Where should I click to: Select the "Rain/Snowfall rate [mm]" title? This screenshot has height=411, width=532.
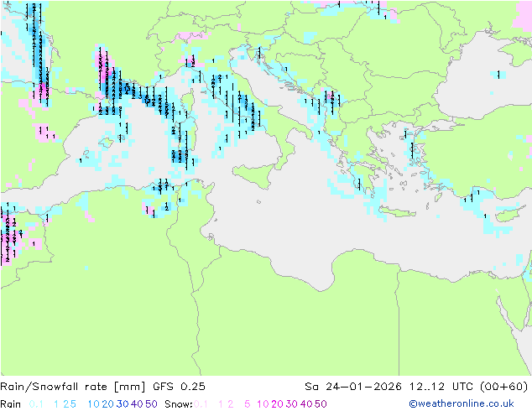click(x=73, y=387)
